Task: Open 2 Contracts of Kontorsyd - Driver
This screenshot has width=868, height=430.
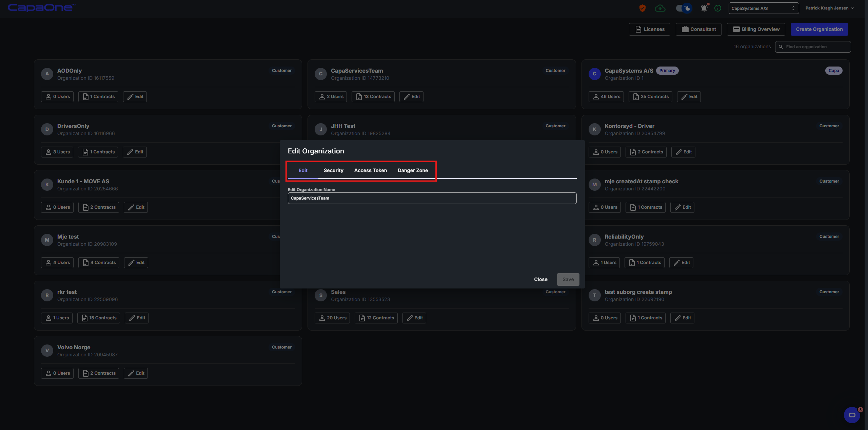Action: click(x=646, y=152)
